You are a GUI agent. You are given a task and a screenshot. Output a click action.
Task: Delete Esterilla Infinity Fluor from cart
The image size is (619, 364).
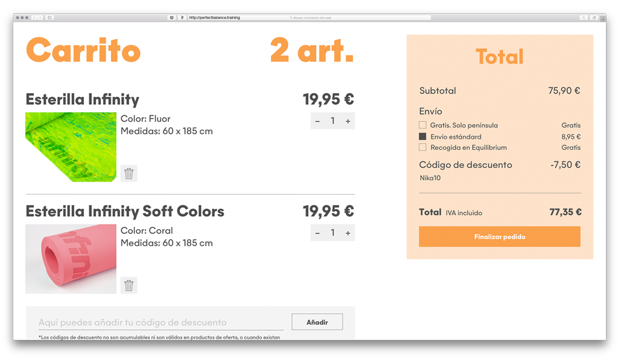point(129,173)
